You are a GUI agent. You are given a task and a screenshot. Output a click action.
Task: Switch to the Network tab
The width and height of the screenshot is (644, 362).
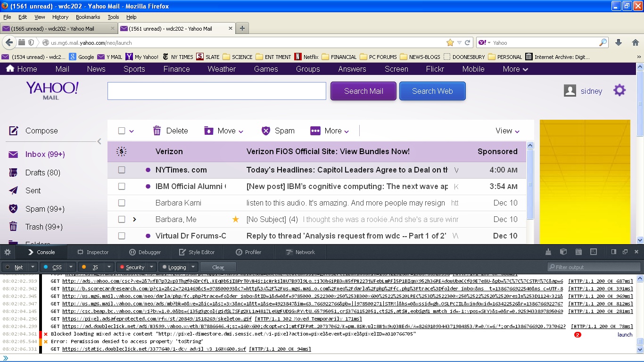[x=300, y=252]
